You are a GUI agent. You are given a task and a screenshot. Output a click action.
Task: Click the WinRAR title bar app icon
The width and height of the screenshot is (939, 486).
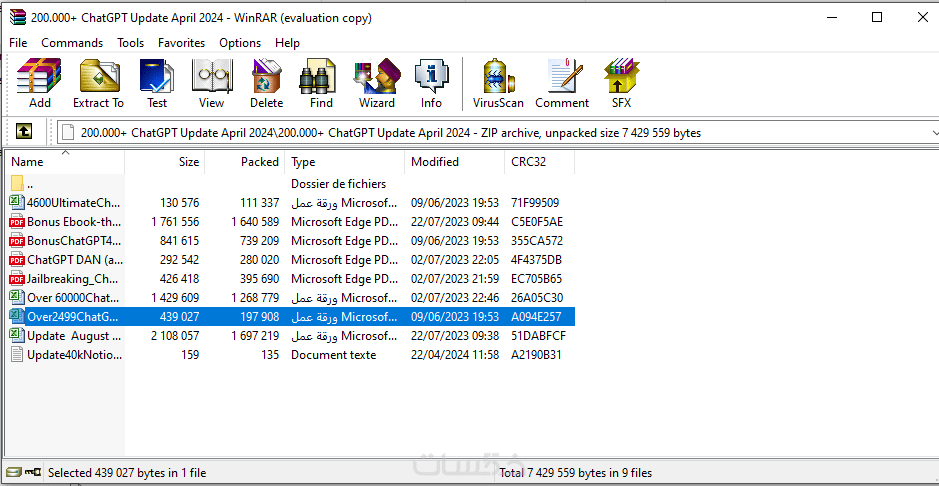coord(19,17)
